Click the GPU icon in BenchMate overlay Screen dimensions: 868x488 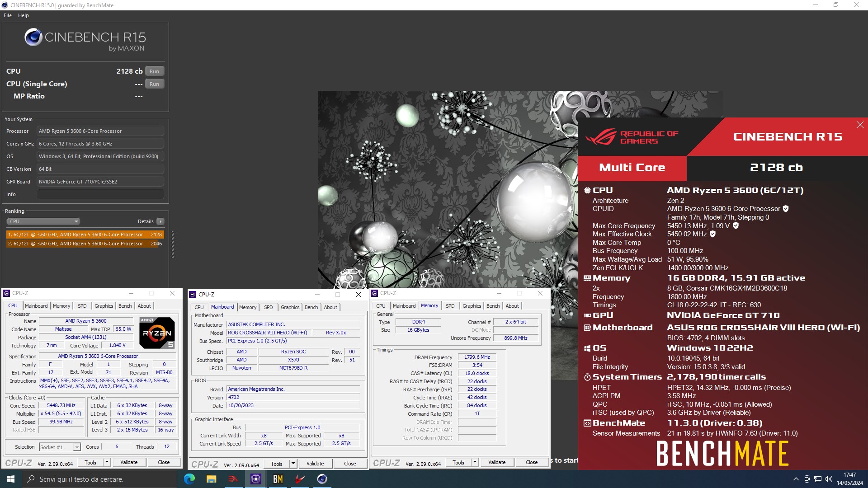[587, 315]
